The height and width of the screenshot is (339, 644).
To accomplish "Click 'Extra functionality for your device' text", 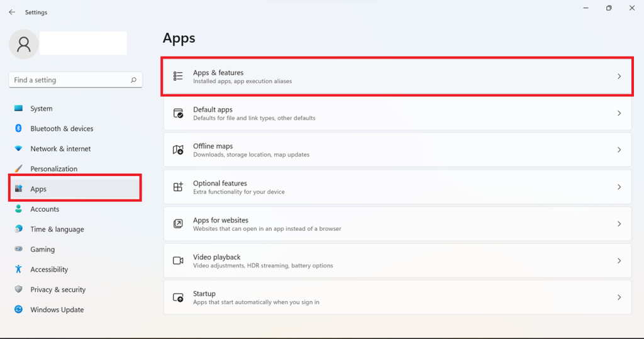I will [x=238, y=192].
